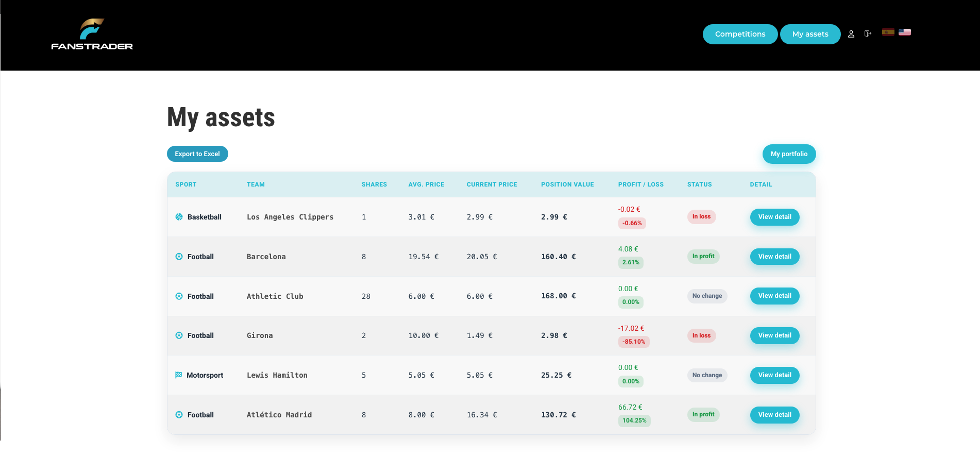Screen dimensions: 980x473
Task: Select the Lewis Hamilton team name
Action: 277,375
